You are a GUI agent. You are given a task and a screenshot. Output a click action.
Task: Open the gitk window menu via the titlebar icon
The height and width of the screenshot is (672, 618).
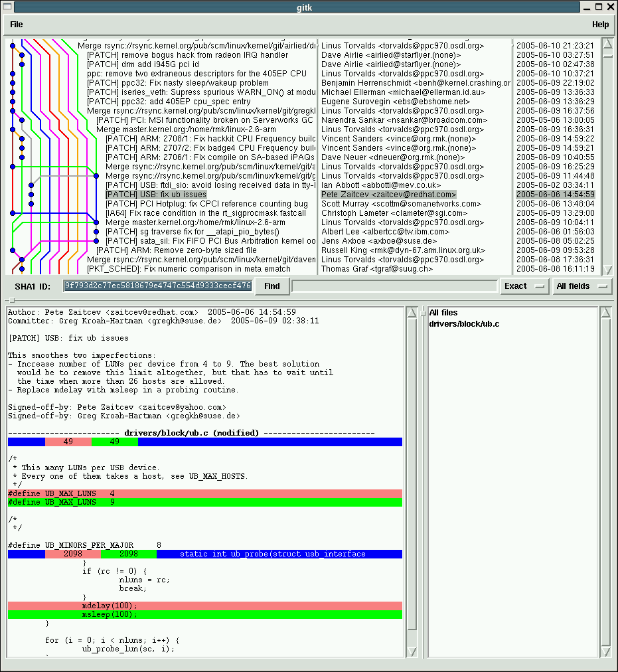point(7,7)
